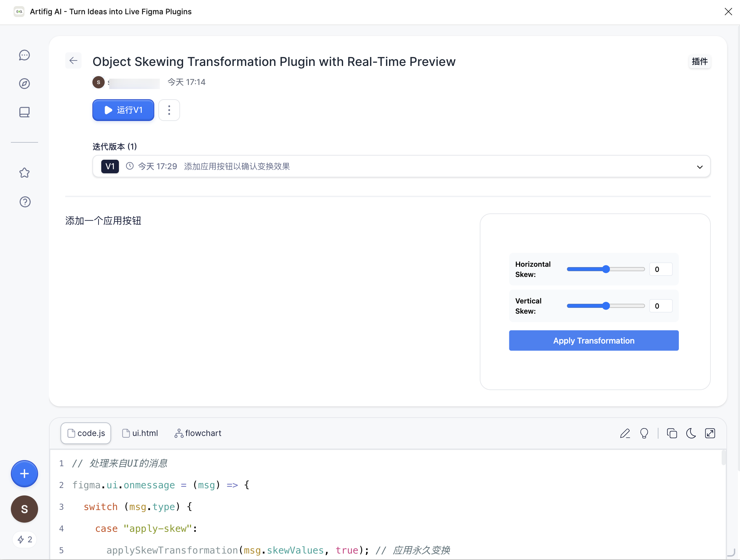Click the lightbulb explain icon
This screenshot has height=560, width=740.
pyautogui.click(x=644, y=433)
